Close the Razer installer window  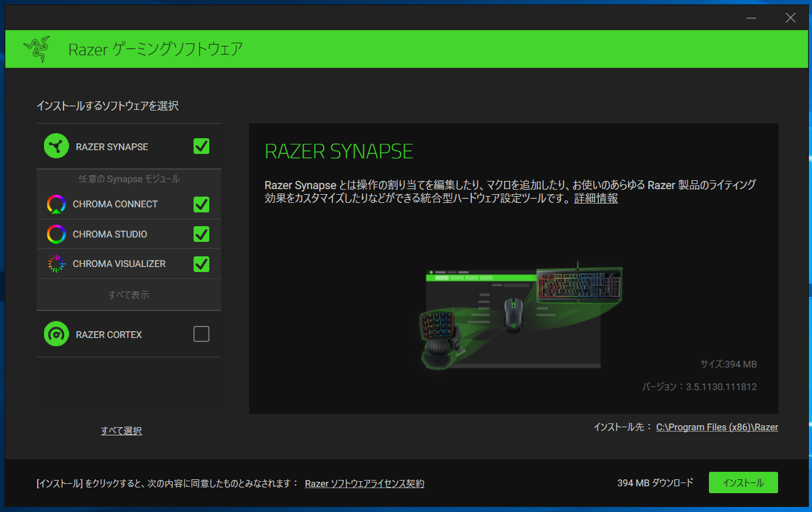coord(791,18)
